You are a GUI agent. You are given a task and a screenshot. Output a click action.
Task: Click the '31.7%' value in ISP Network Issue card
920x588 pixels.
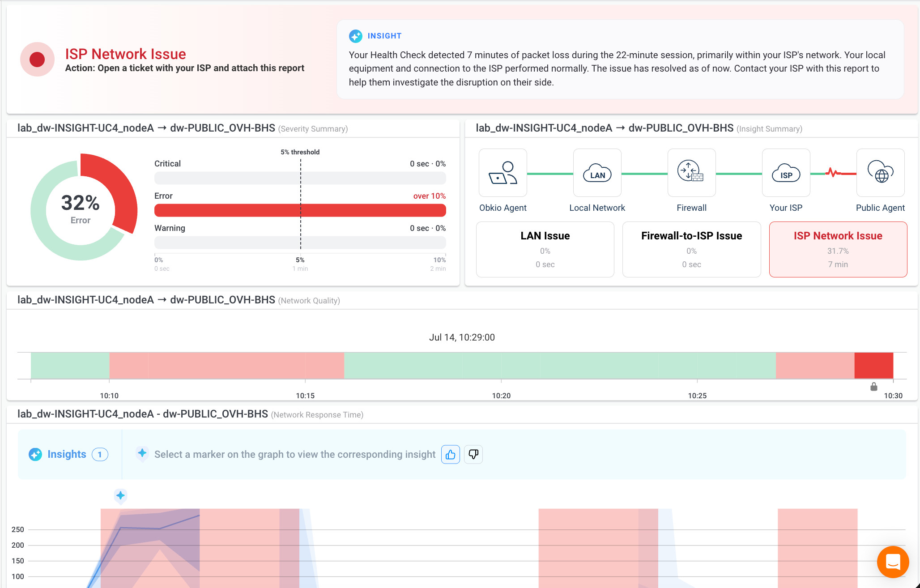coord(838,251)
